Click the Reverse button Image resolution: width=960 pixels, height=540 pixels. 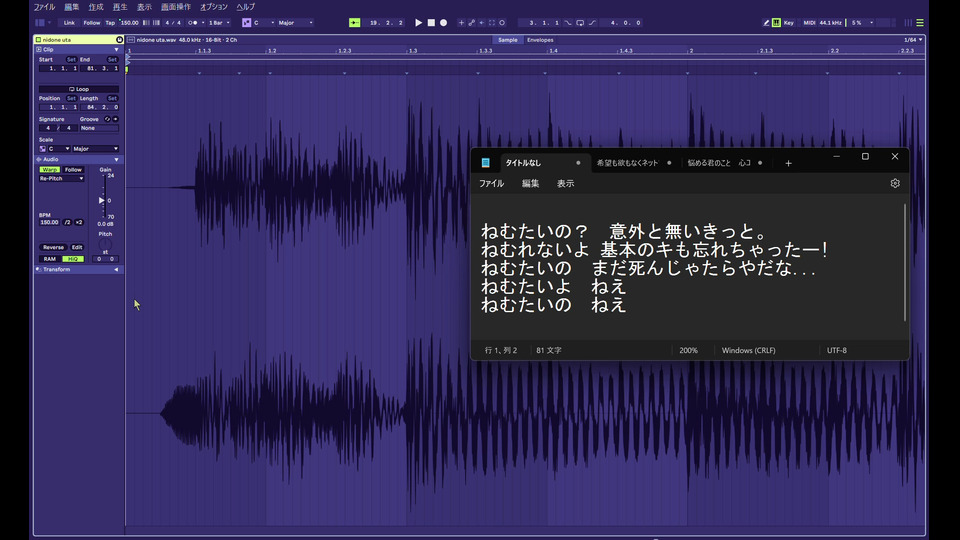click(x=53, y=247)
